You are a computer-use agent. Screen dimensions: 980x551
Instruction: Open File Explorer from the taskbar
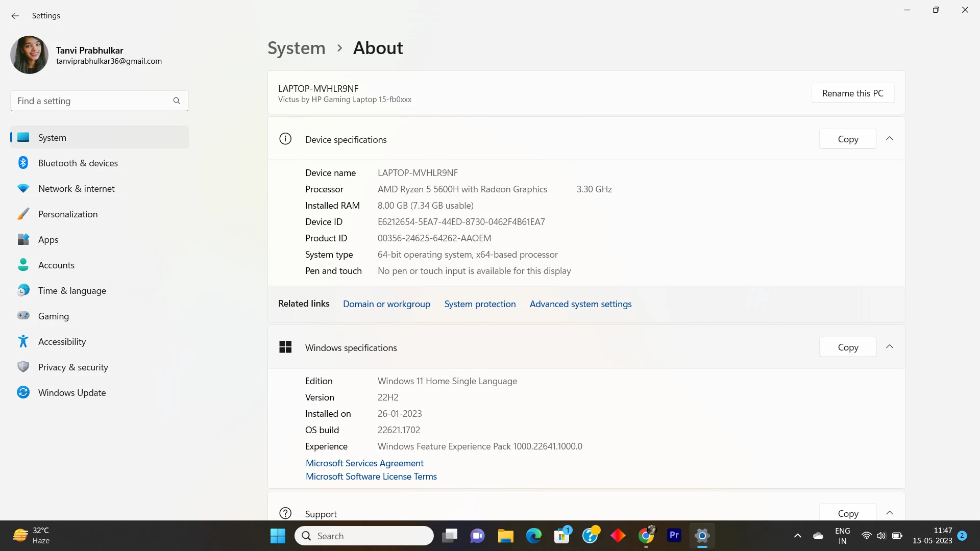click(505, 536)
